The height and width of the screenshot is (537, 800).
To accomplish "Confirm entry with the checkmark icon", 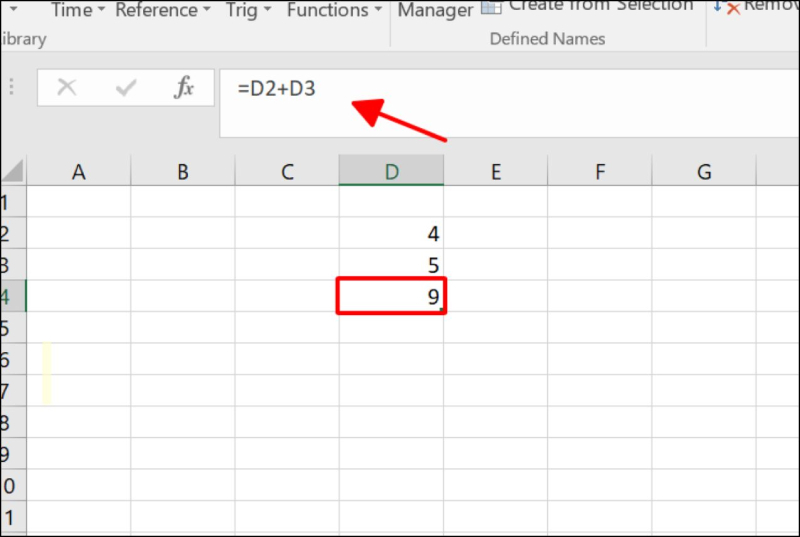I will click(x=126, y=88).
